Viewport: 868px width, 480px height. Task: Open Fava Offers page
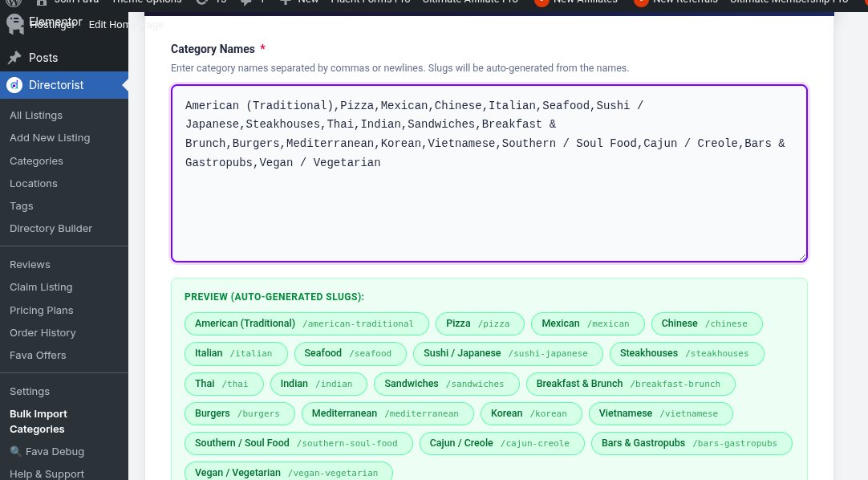click(38, 355)
